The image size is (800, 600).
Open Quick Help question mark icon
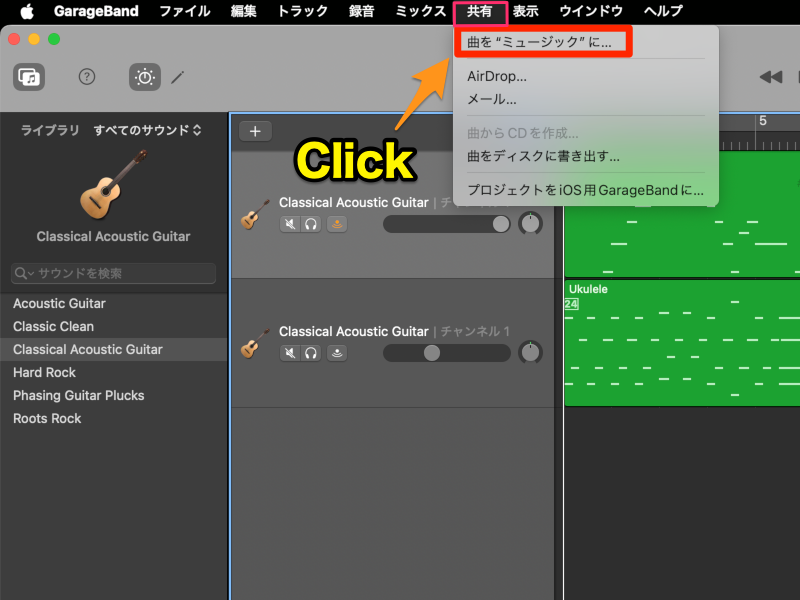pos(87,77)
